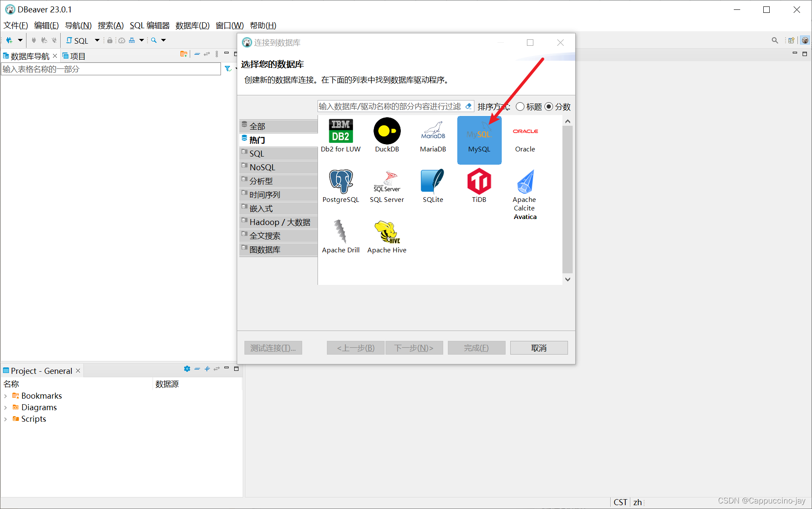This screenshot has height=509, width=812.
Task: Click the transaction lock toolbar icon
Action: 110,40
